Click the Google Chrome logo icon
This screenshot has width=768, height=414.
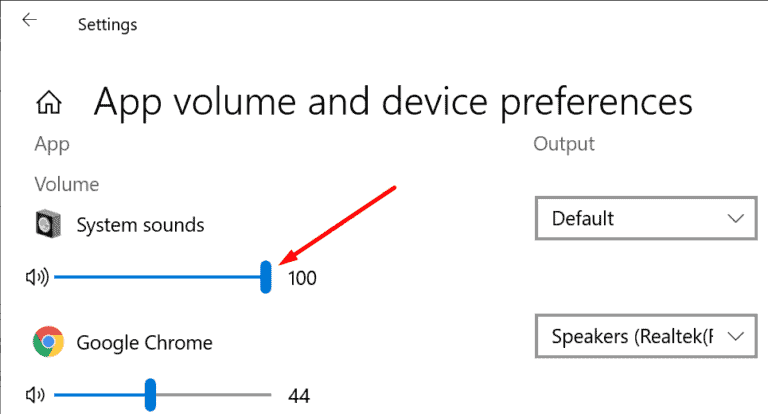(x=48, y=341)
